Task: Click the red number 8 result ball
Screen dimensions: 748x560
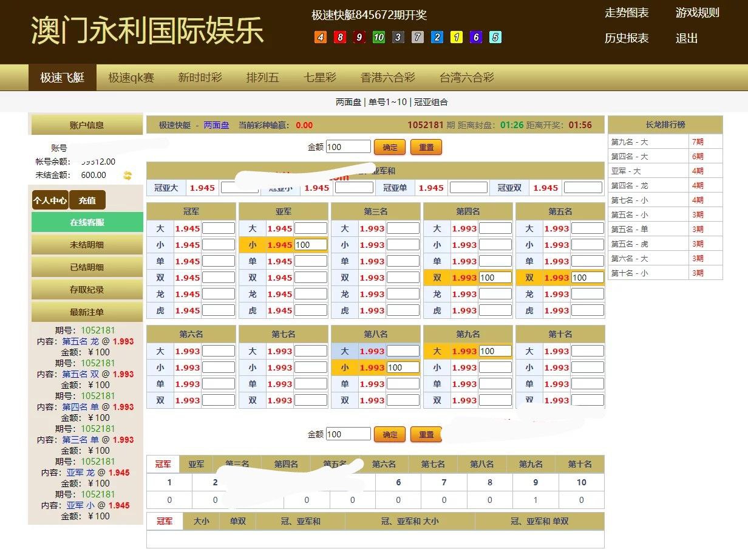Action: [x=340, y=38]
